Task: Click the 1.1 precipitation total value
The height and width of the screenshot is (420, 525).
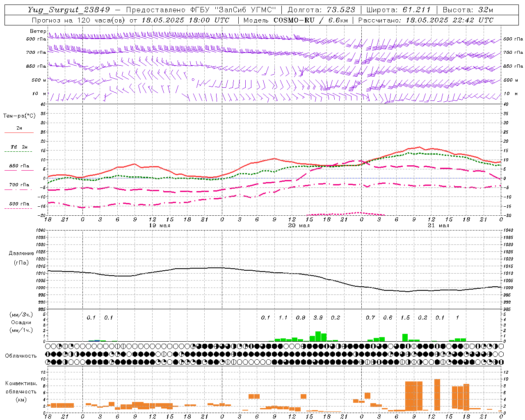Action: tap(283, 317)
